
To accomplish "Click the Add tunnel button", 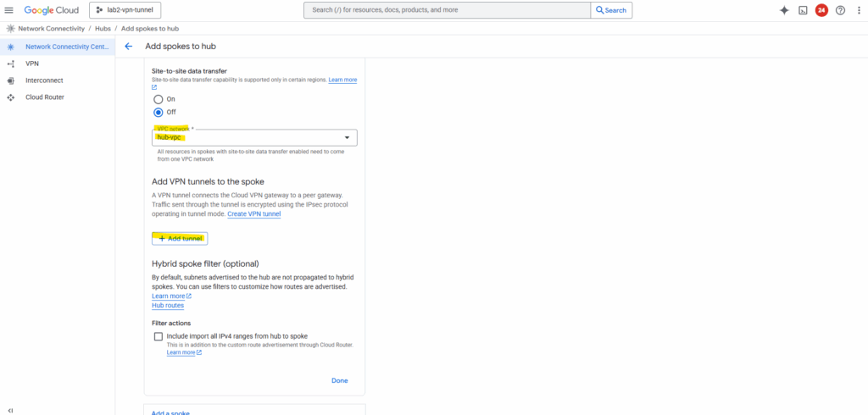I will tap(180, 239).
